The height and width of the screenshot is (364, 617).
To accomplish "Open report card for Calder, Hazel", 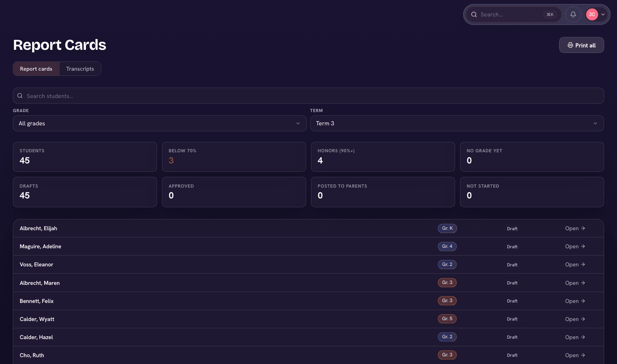I will tap(575, 337).
